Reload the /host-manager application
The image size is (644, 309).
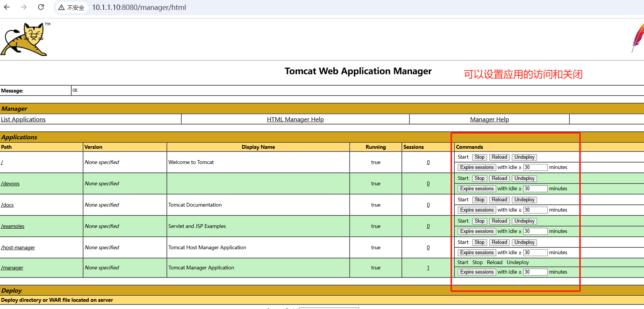499,242
